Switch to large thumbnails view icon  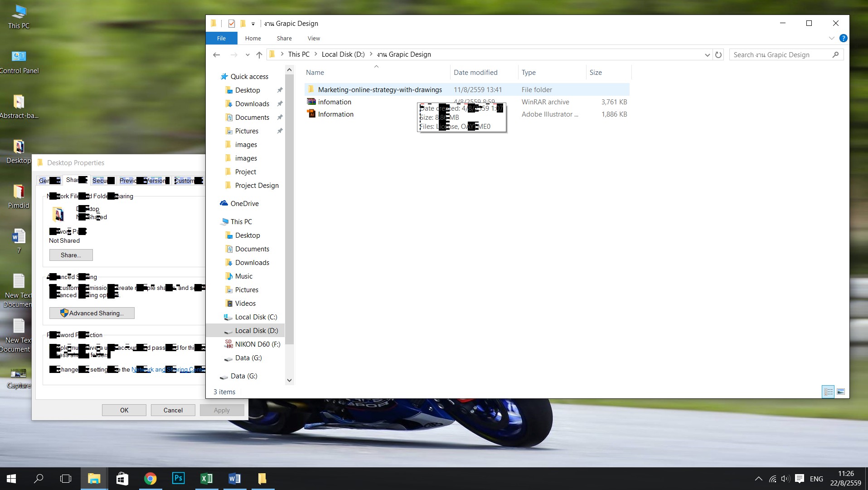pos(841,392)
